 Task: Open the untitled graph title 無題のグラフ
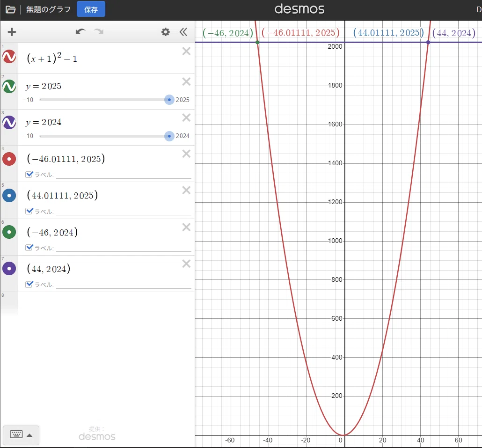point(48,9)
